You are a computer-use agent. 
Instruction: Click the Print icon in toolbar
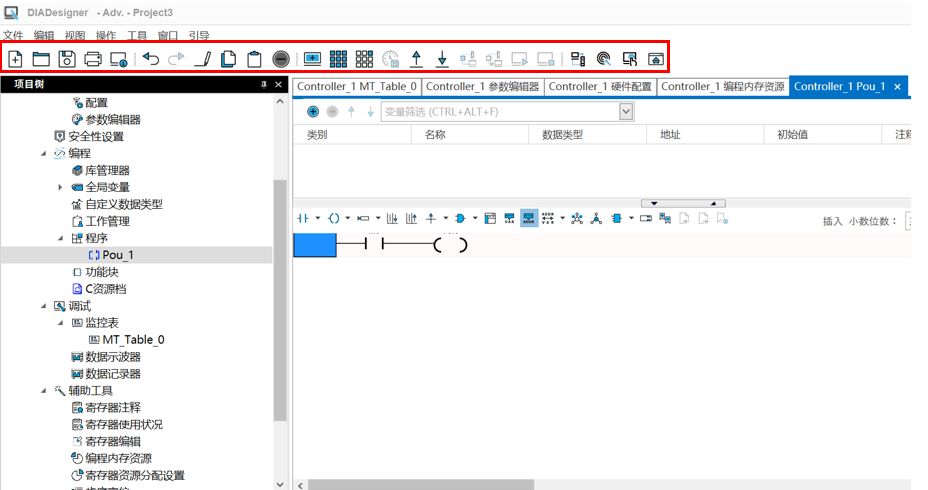(x=93, y=59)
